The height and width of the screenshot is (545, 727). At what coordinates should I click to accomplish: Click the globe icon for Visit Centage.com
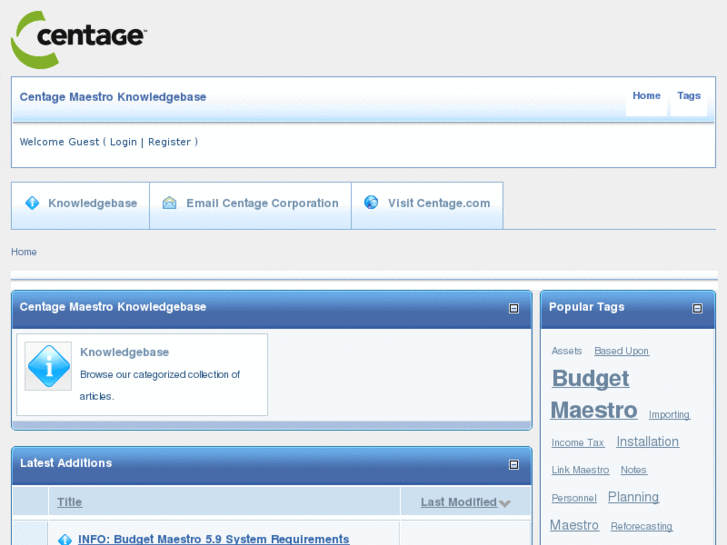[371, 202]
